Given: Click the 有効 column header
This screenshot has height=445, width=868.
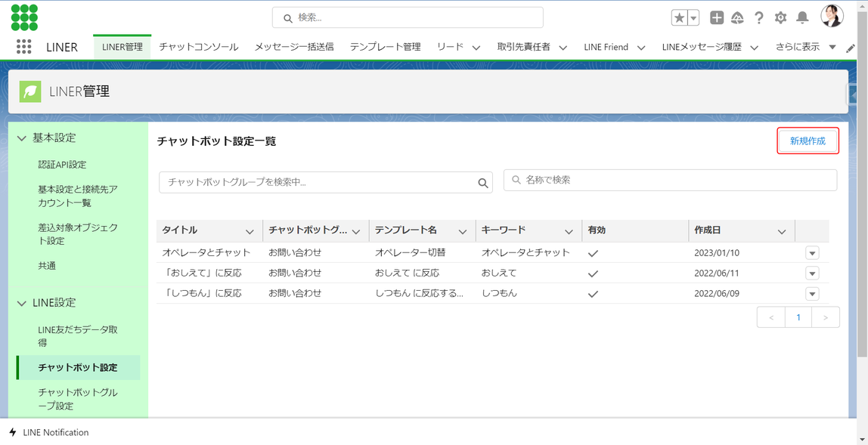Looking at the screenshot, I should point(635,230).
